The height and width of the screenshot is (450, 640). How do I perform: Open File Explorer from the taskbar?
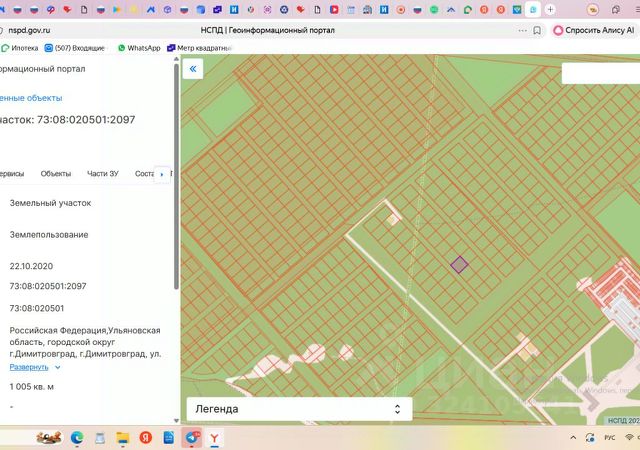pyautogui.click(x=122, y=438)
